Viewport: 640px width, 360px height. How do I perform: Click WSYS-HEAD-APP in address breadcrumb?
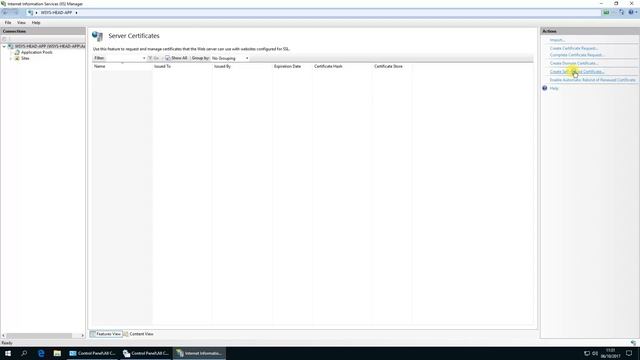pyautogui.click(x=56, y=13)
